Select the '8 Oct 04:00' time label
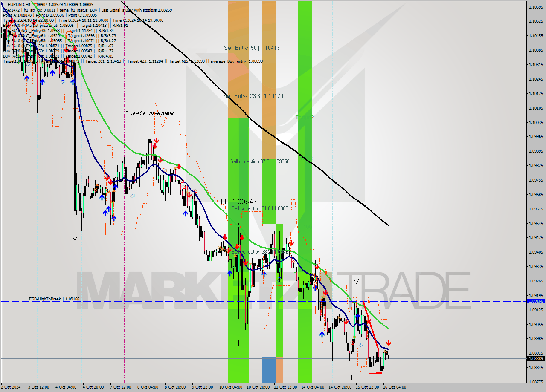Viewport: 546px width, 392px height. tap(148, 387)
